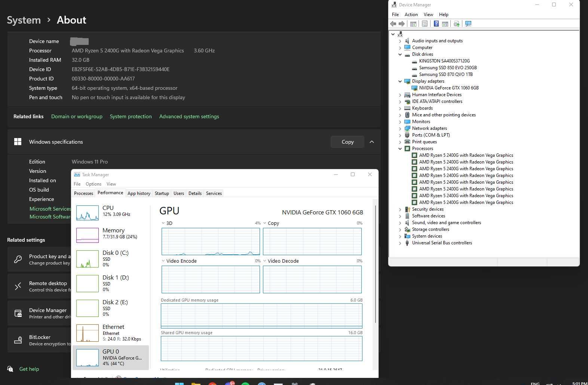The height and width of the screenshot is (385, 588).
Task: Click the Get help link in Settings
Action: point(29,369)
